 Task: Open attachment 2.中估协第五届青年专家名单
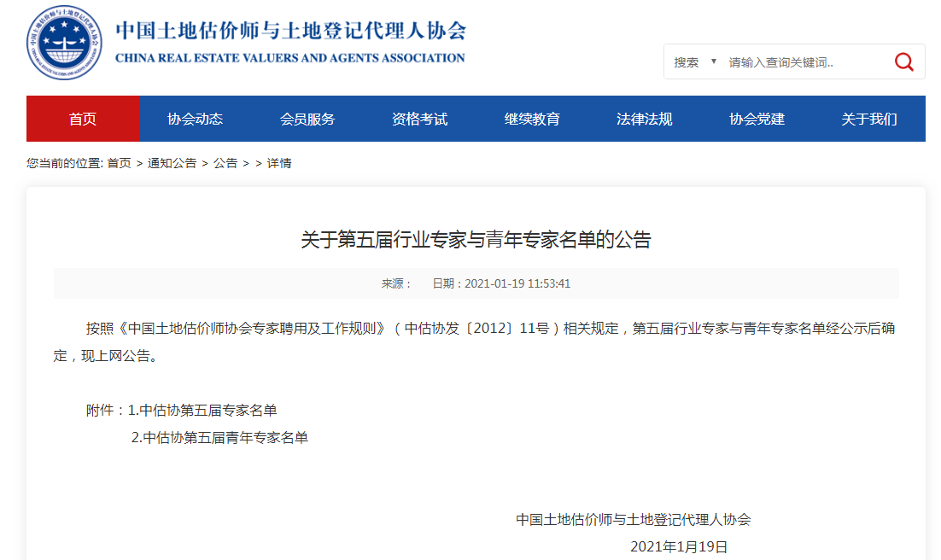click(x=219, y=438)
